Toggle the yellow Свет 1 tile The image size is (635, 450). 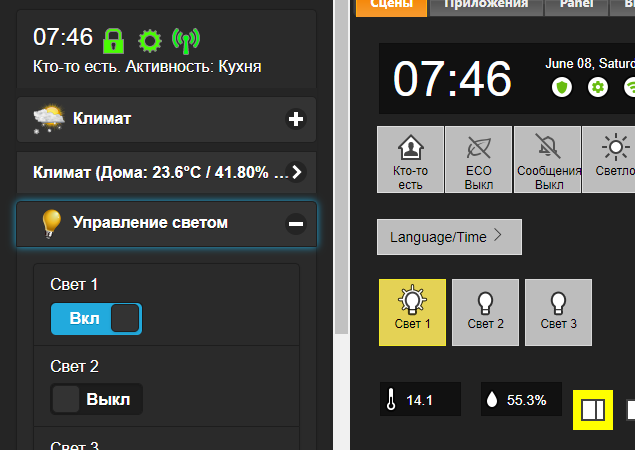412,312
